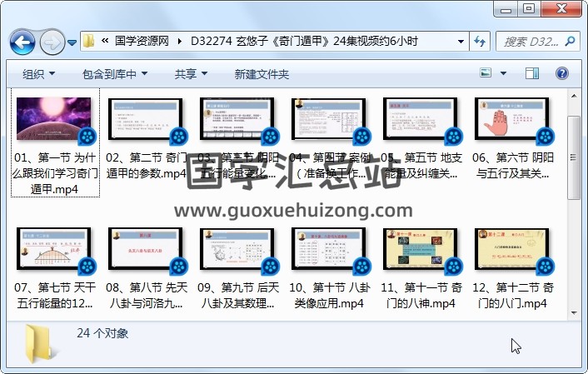Select the 国学资源网 breadcrumb
This screenshot has height=374, width=588.
142,41
